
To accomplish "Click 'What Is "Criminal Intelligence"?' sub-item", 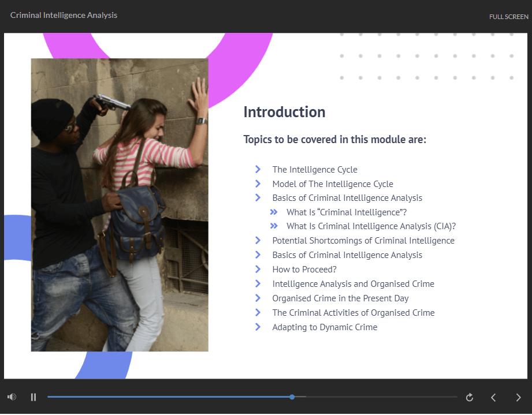I will (x=347, y=212).
